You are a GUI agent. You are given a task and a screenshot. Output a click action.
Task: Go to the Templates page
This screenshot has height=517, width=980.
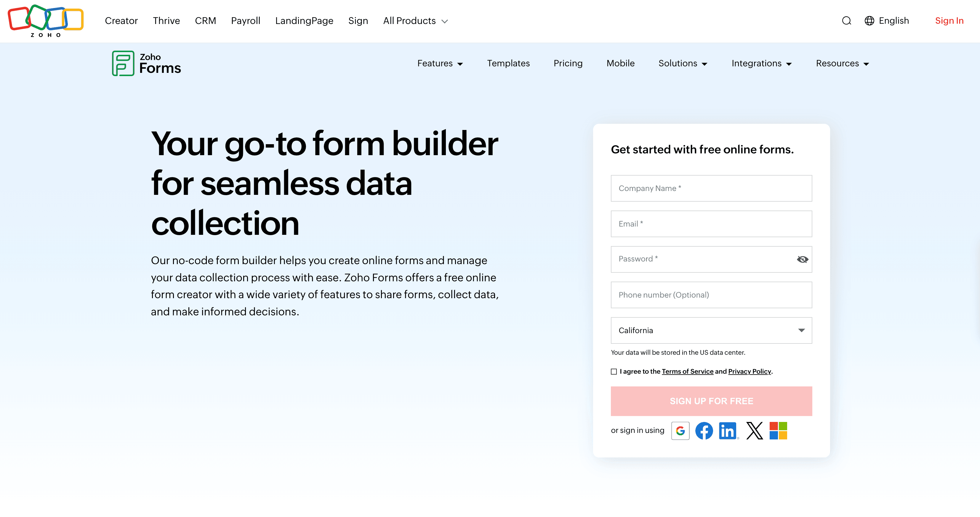pos(508,63)
